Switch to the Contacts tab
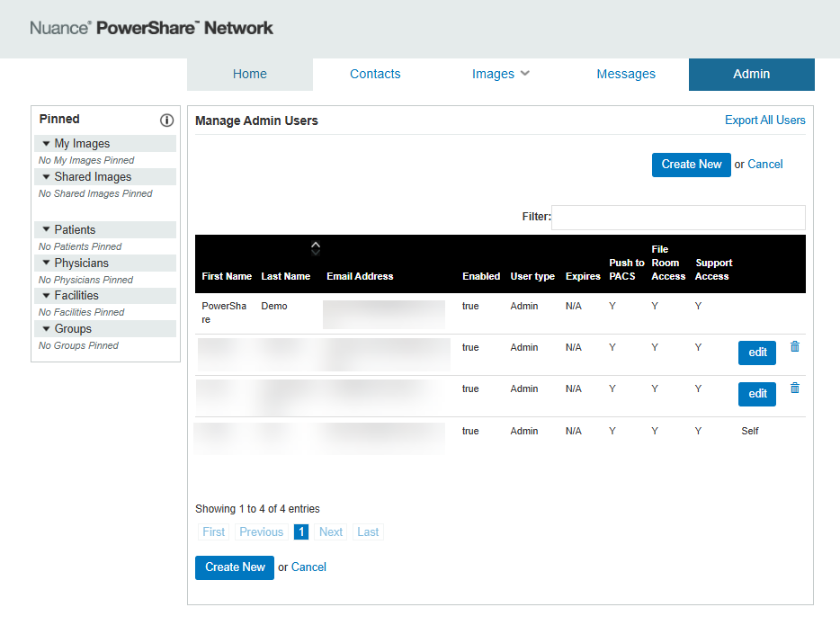This screenshot has width=840, height=643. click(375, 74)
